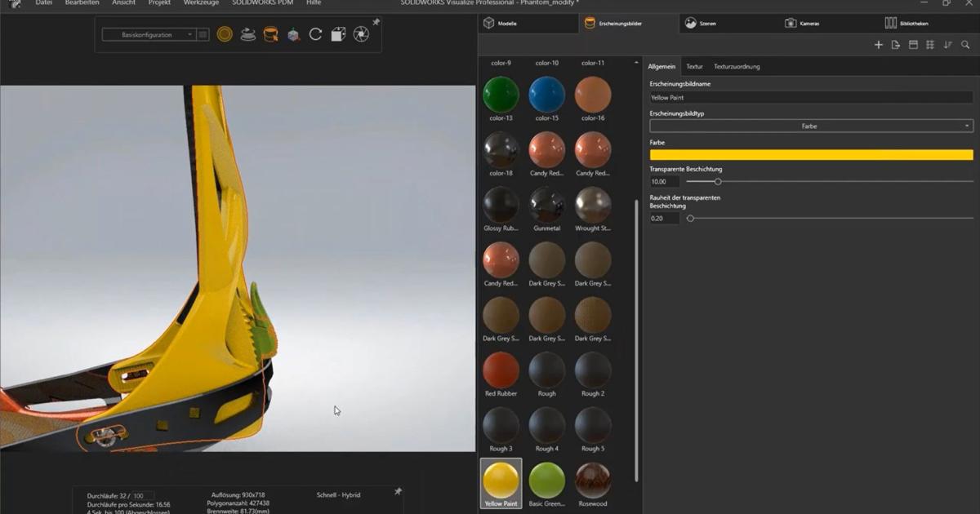Screen dimensions: 980x514
Task: Click the yellow Farbe color swatch
Action: 810,154
